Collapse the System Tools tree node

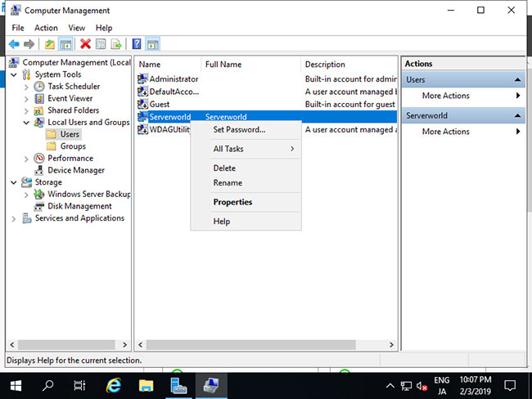coord(14,74)
